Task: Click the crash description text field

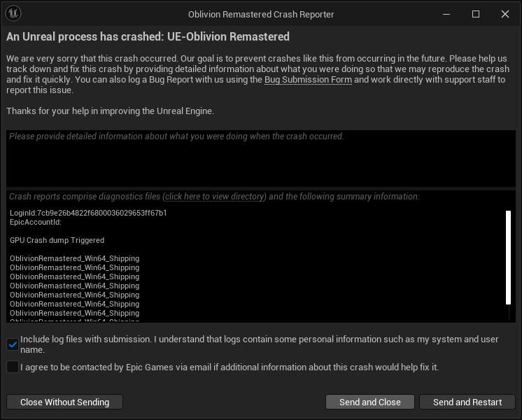Action: 260,160
